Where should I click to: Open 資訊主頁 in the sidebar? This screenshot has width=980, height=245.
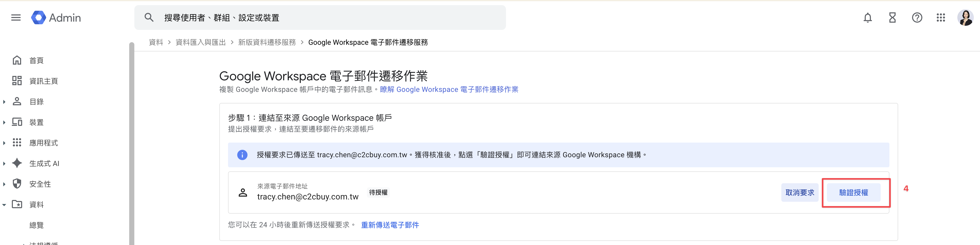(x=44, y=81)
